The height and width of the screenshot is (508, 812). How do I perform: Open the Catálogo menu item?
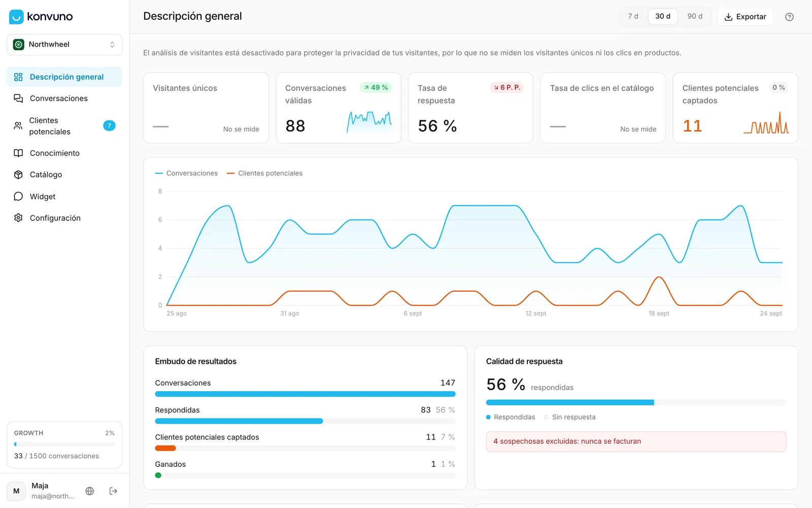[x=64, y=175]
